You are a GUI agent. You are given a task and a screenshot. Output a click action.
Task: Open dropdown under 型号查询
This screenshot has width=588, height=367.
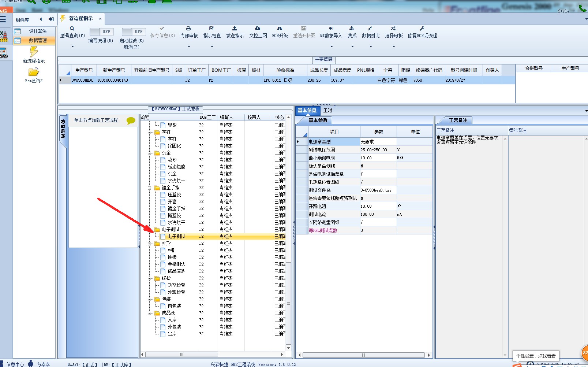(72, 47)
